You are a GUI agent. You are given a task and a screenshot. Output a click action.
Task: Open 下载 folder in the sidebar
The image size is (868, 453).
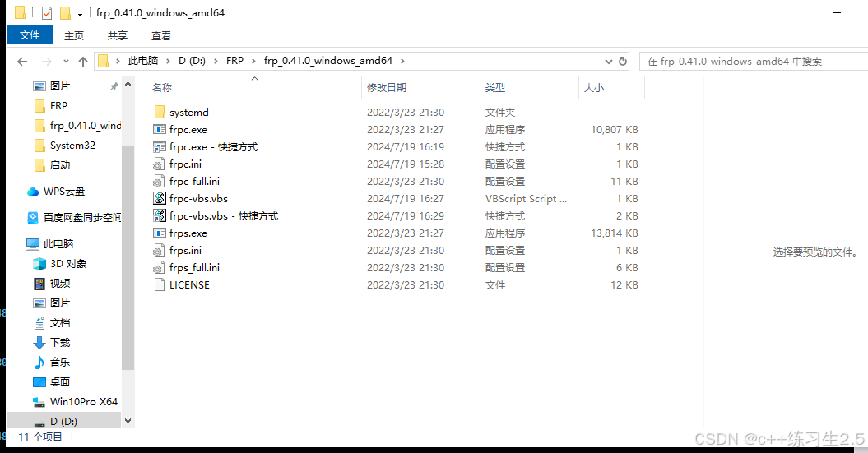coord(52,342)
